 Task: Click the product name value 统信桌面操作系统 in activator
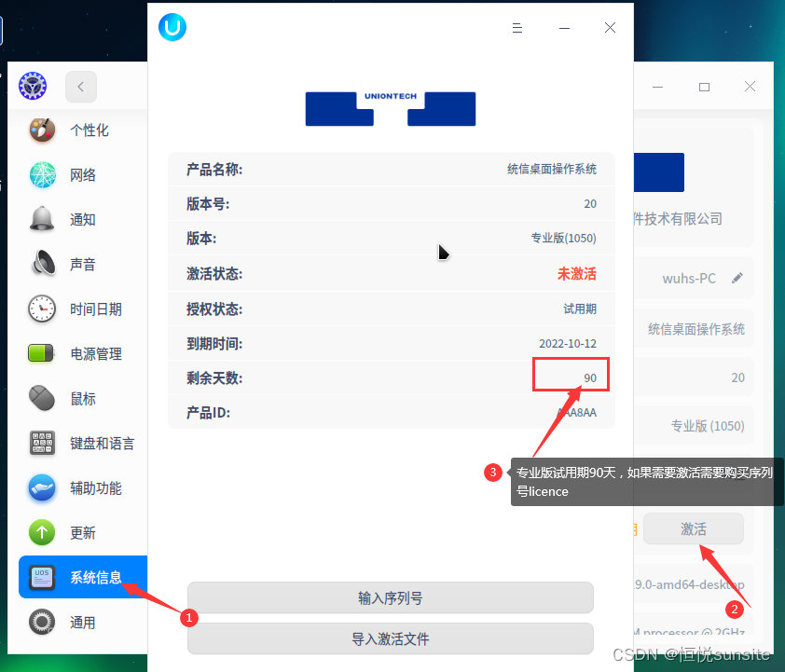[x=552, y=169]
